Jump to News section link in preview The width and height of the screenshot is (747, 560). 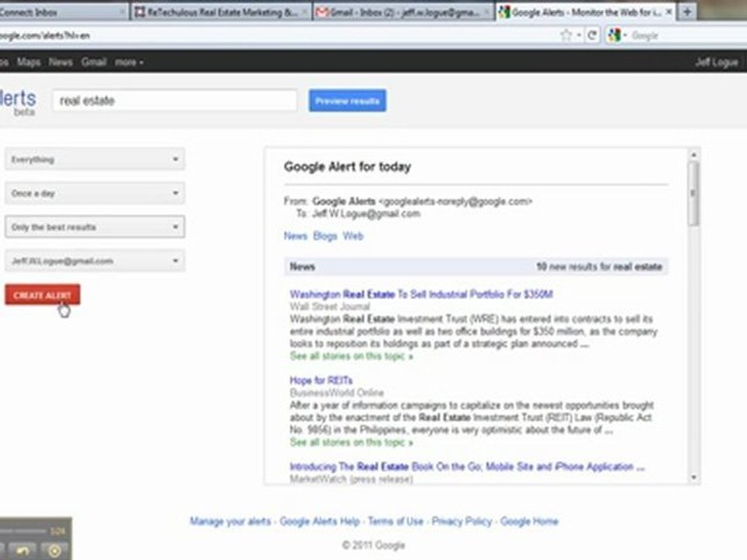pyautogui.click(x=296, y=236)
